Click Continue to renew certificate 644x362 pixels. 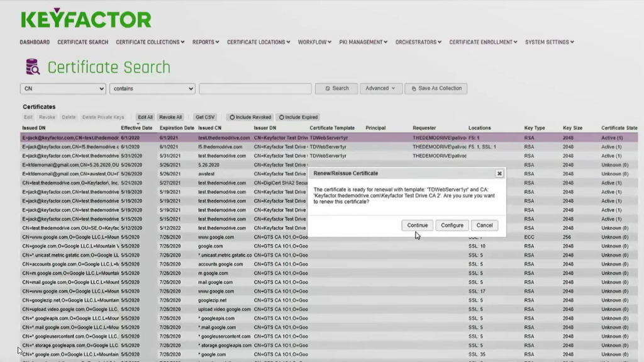417,225
